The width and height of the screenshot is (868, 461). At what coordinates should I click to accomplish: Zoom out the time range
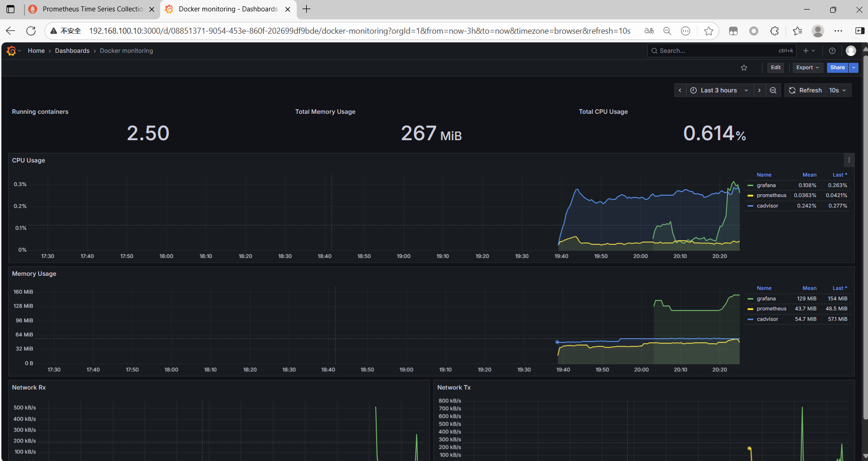point(773,90)
